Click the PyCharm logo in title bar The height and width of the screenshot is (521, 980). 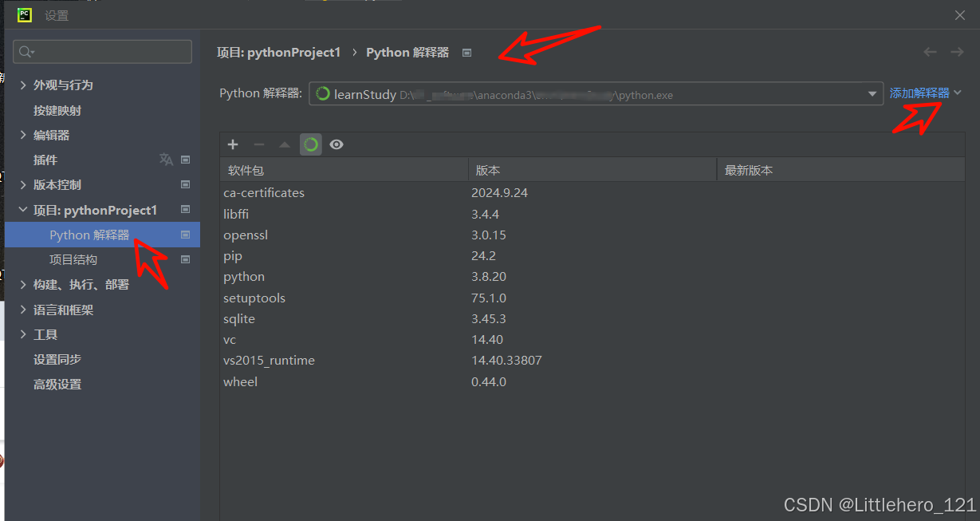pyautogui.click(x=25, y=14)
